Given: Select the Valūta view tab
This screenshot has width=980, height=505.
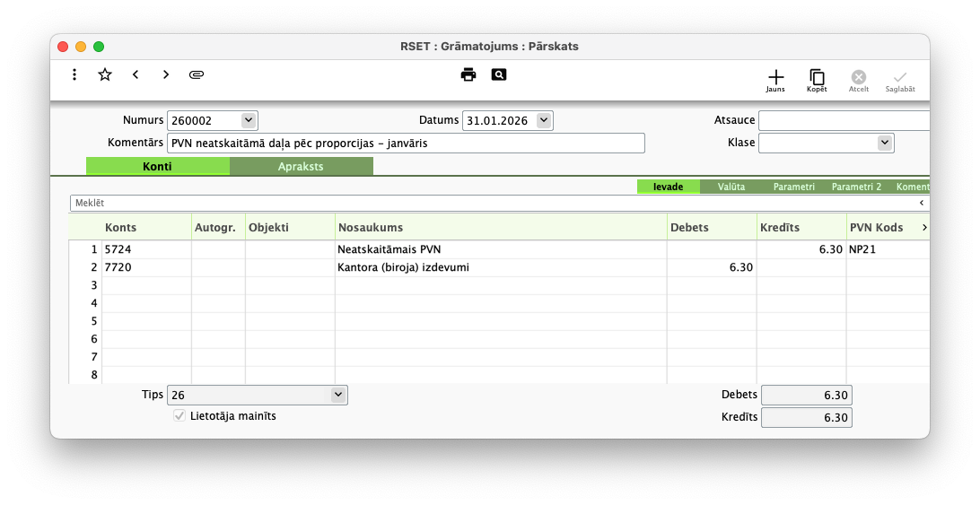Looking at the screenshot, I should point(731,187).
